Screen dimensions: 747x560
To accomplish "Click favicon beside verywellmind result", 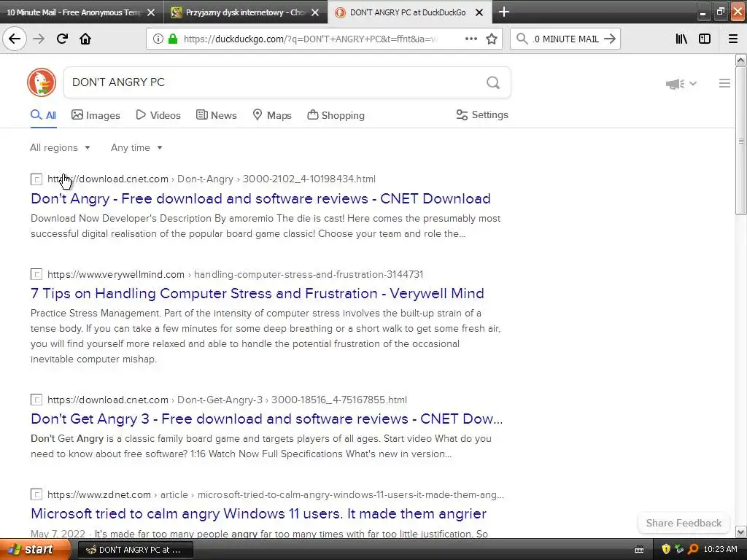I will (36, 274).
